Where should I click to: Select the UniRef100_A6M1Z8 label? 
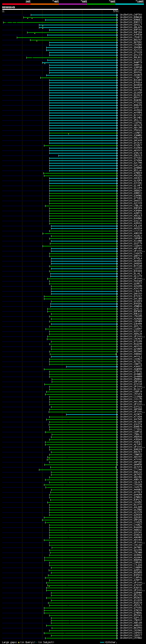(x=131, y=334)
